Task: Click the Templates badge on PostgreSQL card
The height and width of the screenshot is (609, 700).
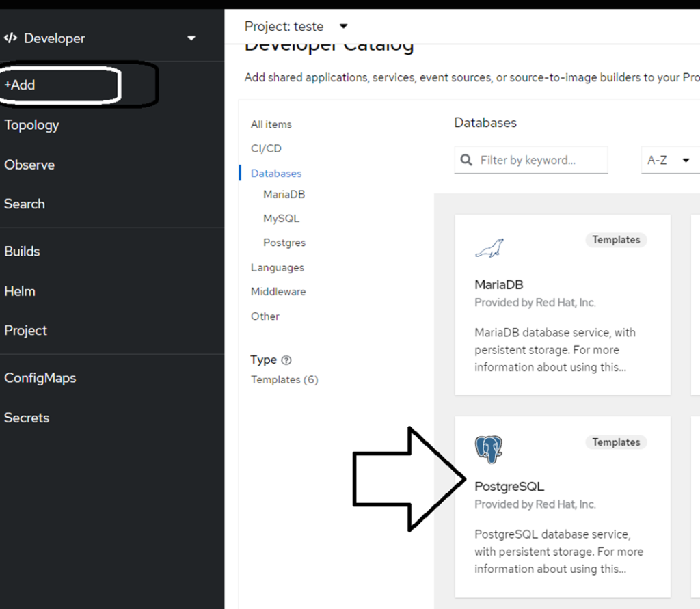Action: click(616, 442)
